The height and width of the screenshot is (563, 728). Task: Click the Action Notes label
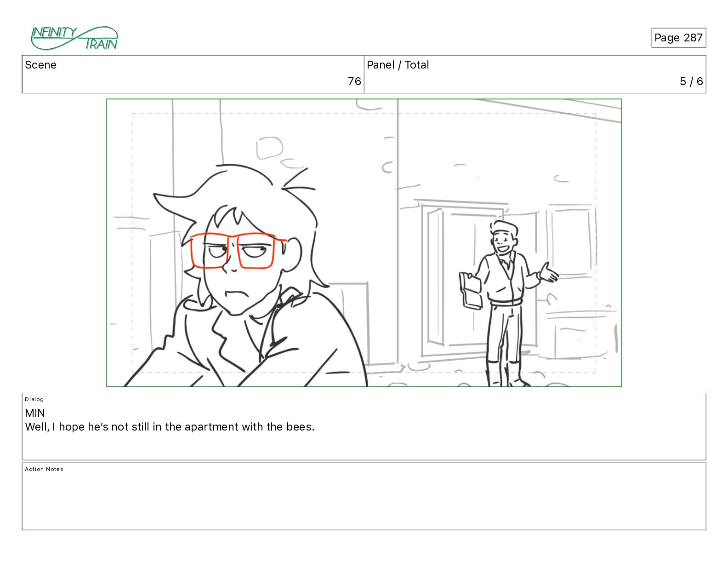coord(44,469)
